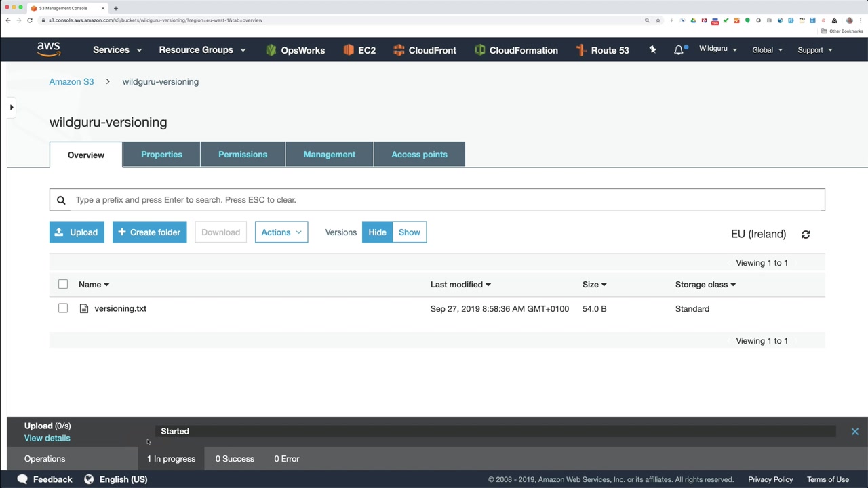This screenshot has height=488, width=868.
Task: Check the versioning.txt row checkbox
Action: [x=63, y=308]
